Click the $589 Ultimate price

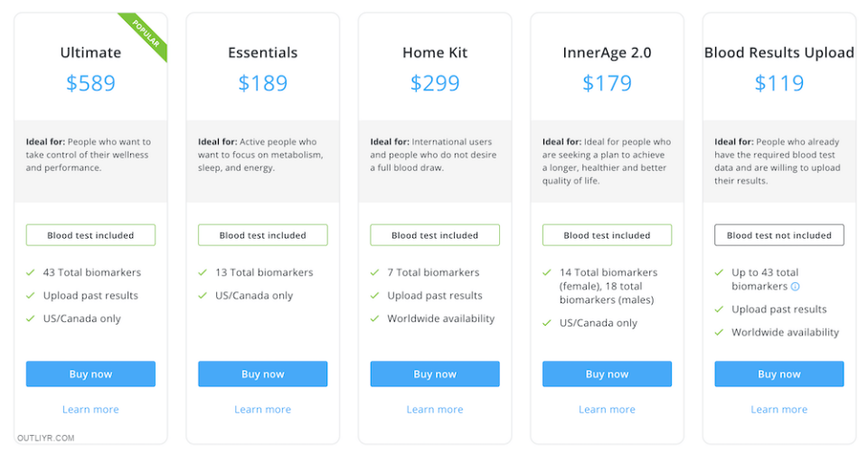coord(90,83)
